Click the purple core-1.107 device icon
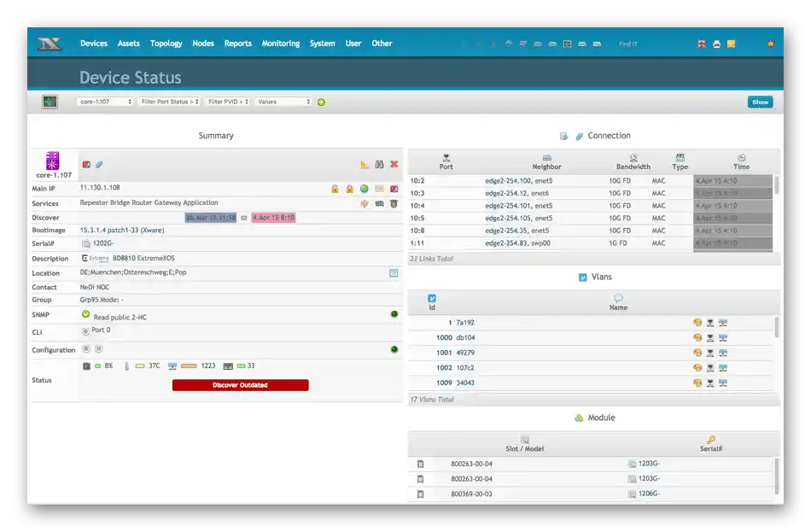The image size is (811, 532). [x=52, y=161]
